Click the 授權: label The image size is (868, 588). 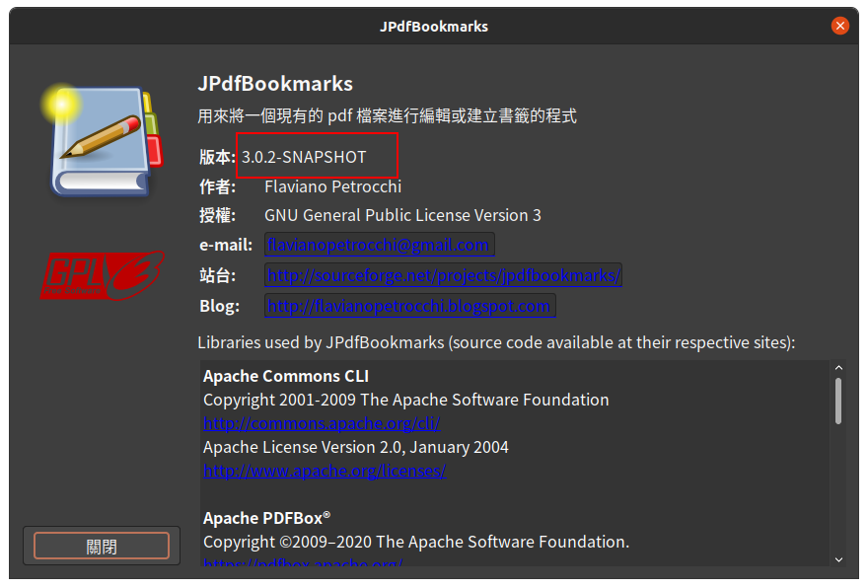218,215
